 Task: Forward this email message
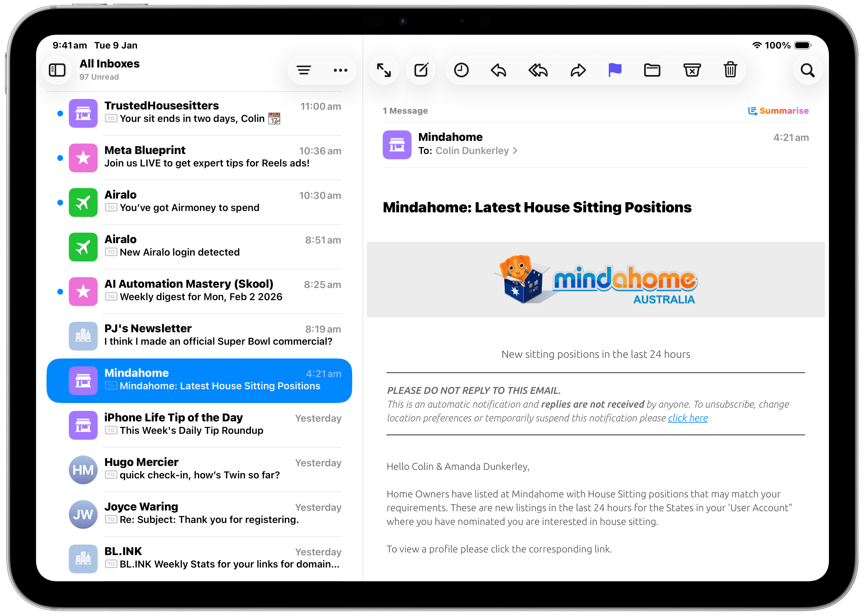[x=578, y=70]
